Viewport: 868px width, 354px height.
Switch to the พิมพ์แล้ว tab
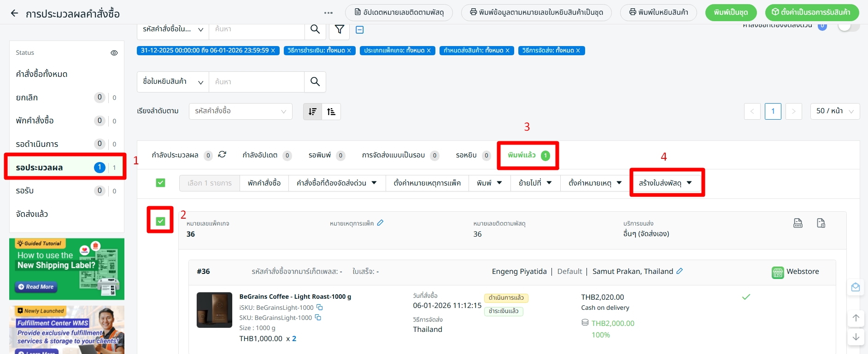pos(528,155)
